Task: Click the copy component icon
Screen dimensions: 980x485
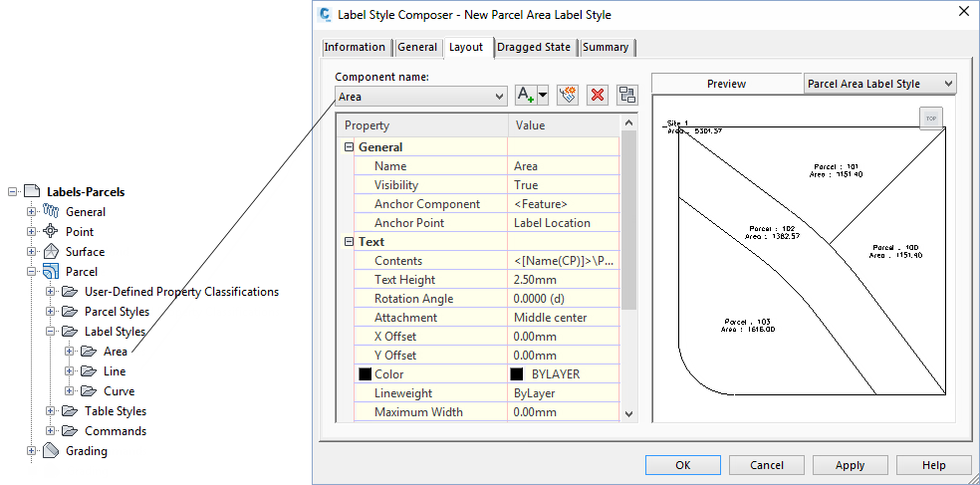Action: click(x=568, y=95)
